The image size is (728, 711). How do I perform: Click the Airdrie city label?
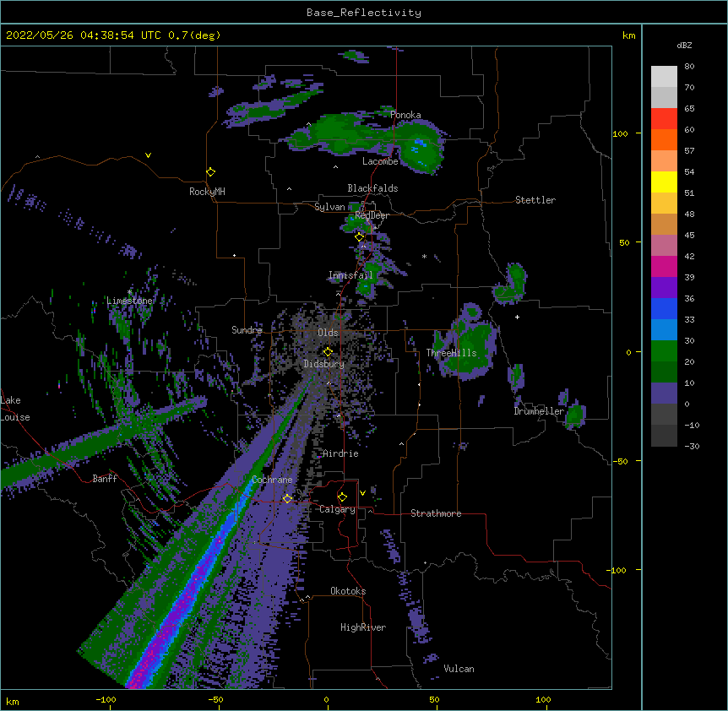click(x=341, y=453)
